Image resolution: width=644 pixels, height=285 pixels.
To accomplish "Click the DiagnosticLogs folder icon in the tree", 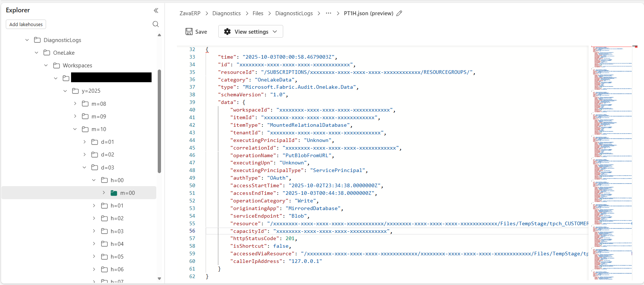I will tap(37, 40).
